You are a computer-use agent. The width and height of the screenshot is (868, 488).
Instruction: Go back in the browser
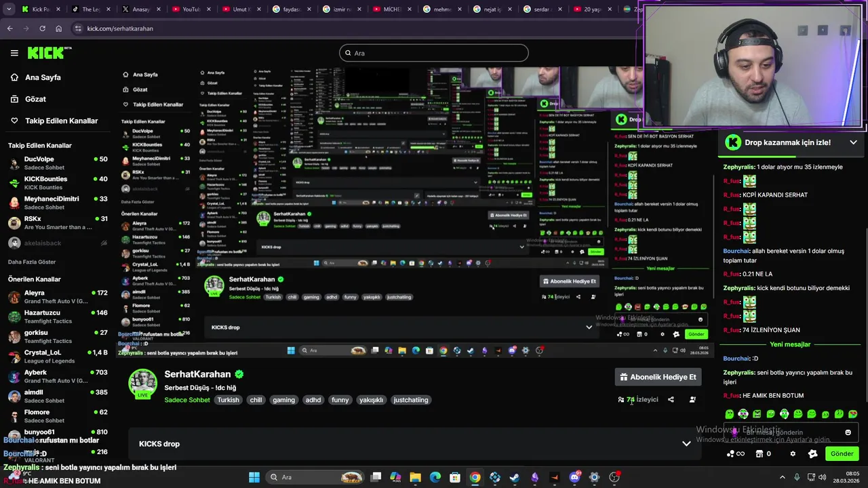(9, 28)
